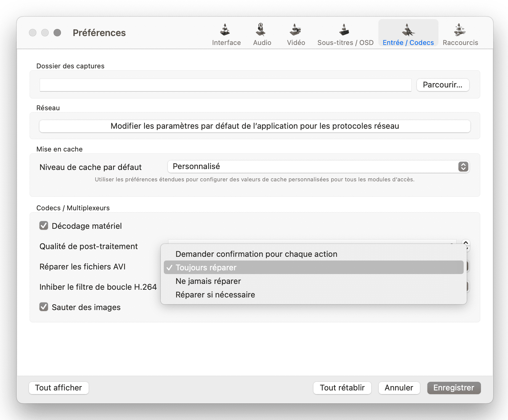Open the Vidéo cone icon
Viewport: 508px width, 420px height.
[295, 30]
